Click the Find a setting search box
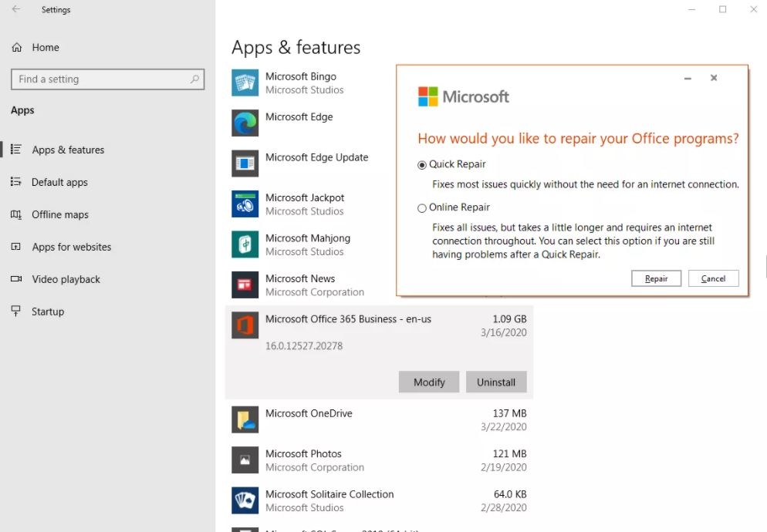 pyautogui.click(x=100, y=79)
